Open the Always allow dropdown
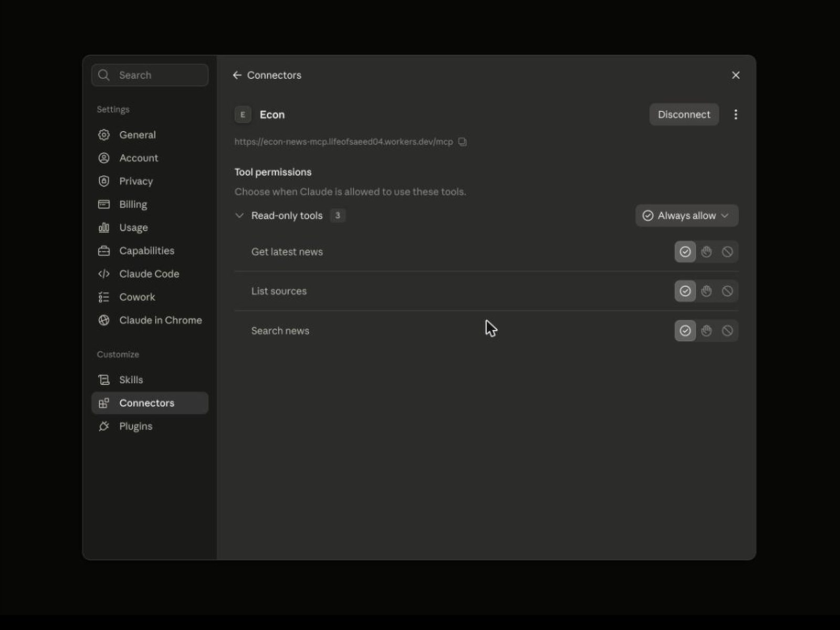 (x=687, y=216)
